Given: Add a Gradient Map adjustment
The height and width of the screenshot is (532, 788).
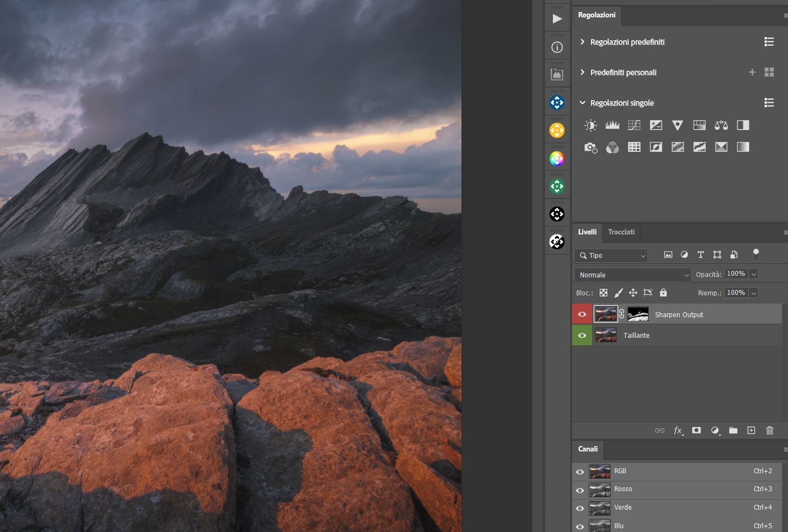Looking at the screenshot, I should coord(743,147).
